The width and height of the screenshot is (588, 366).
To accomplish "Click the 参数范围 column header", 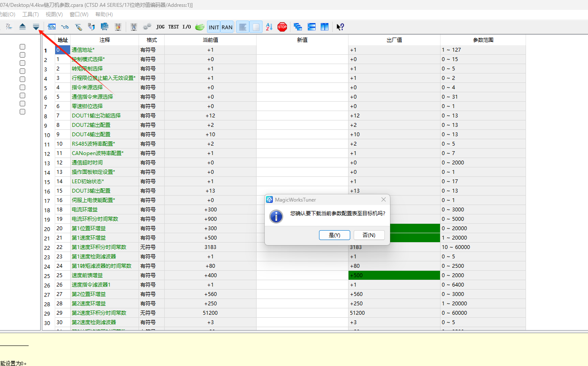I will (x=483, y=40).
